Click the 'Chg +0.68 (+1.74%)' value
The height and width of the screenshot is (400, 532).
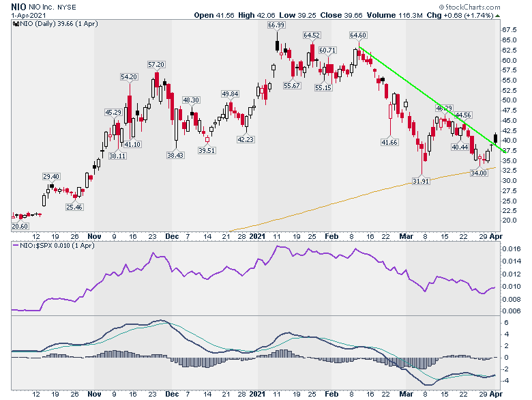pyautogui.click(x=460, y=15)
